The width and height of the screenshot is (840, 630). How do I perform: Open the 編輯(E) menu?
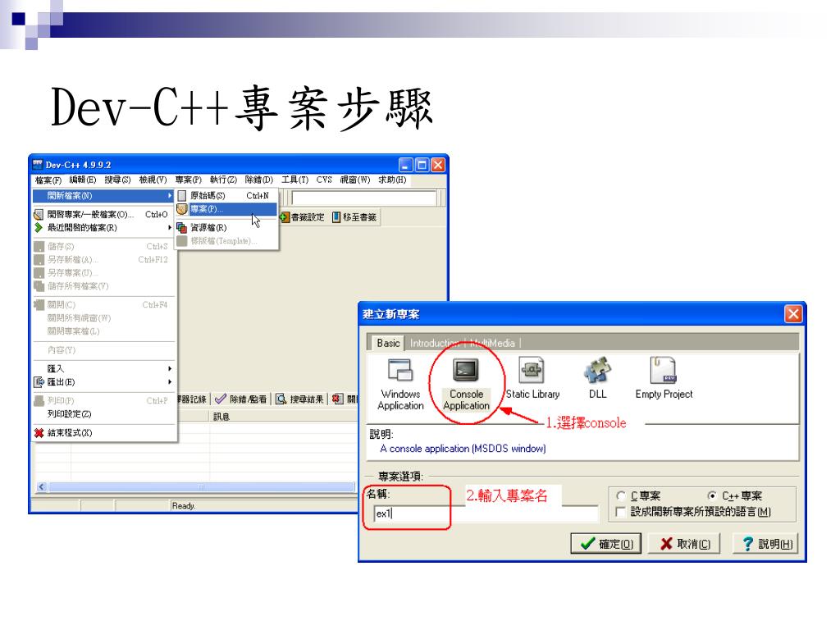[x=83, y=180]
